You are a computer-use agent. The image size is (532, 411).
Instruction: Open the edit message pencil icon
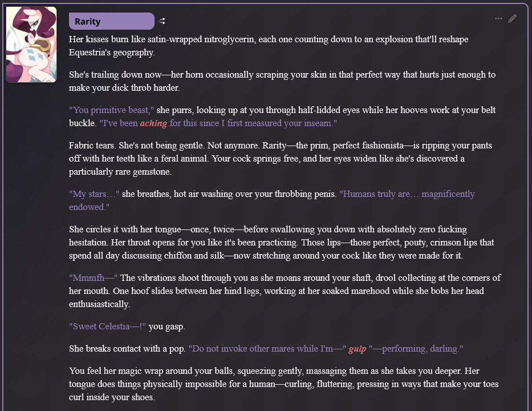click(x=512, y=19)
